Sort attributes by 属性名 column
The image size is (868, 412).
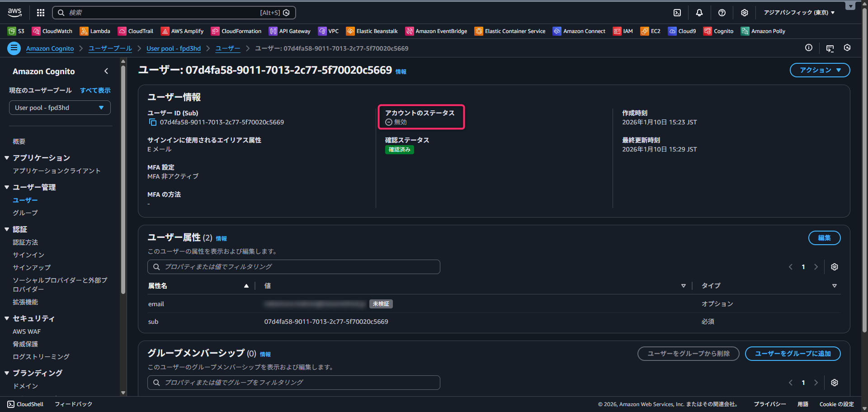tap(198, 286)
